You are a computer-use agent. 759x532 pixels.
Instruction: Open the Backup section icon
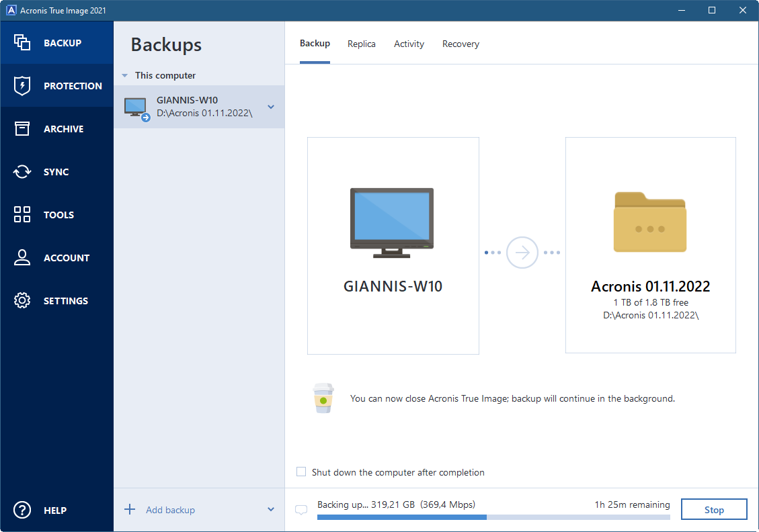tap(22, 42)
